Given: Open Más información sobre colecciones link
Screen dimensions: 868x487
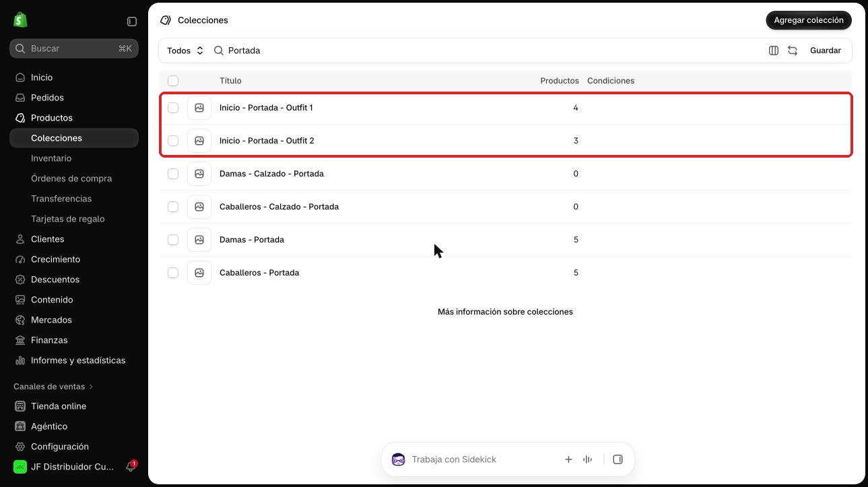Looking at the screenshot, I should click(505, 312).
